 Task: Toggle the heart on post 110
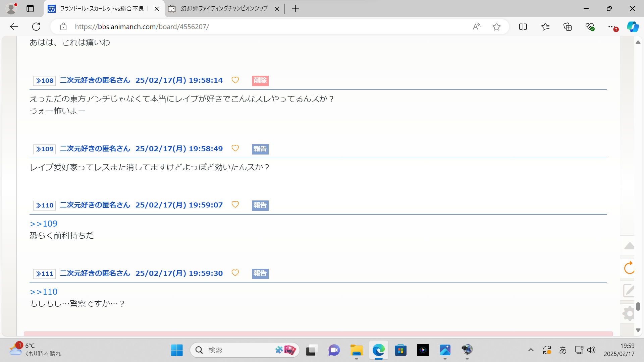pos(235,204)
